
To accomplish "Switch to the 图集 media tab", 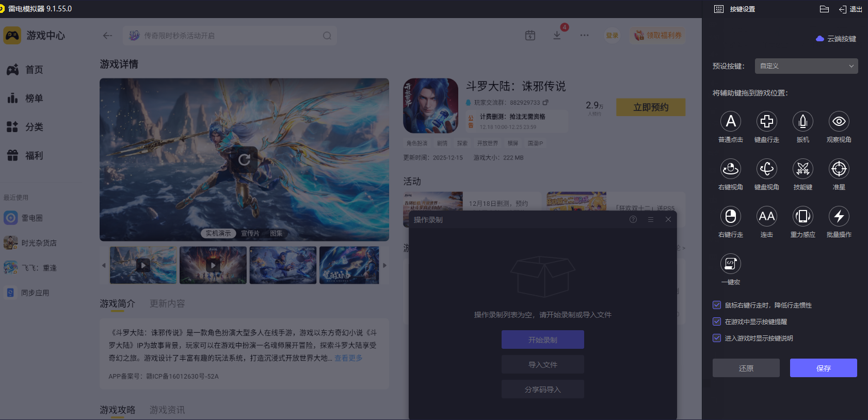I will tap(276, 233).
